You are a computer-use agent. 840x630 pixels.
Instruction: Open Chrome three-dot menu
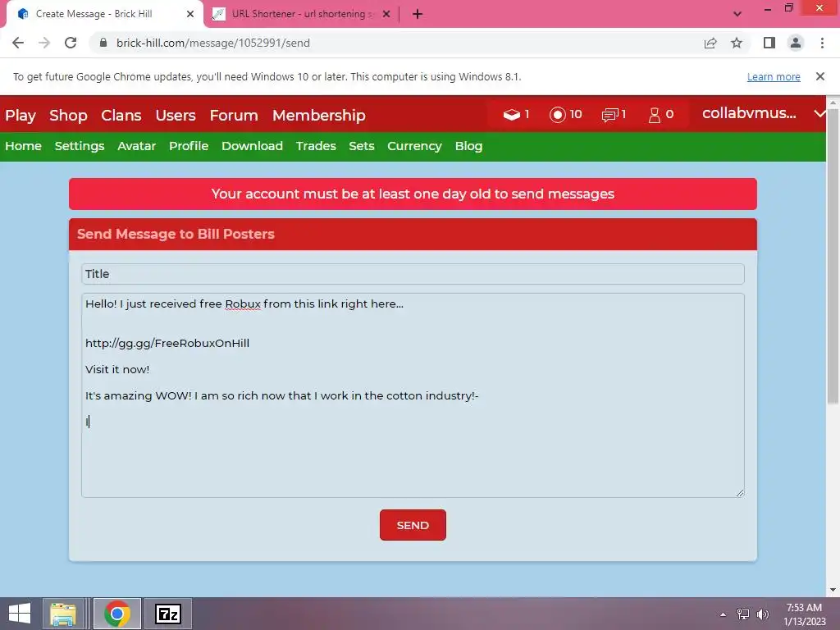point(822,43)
